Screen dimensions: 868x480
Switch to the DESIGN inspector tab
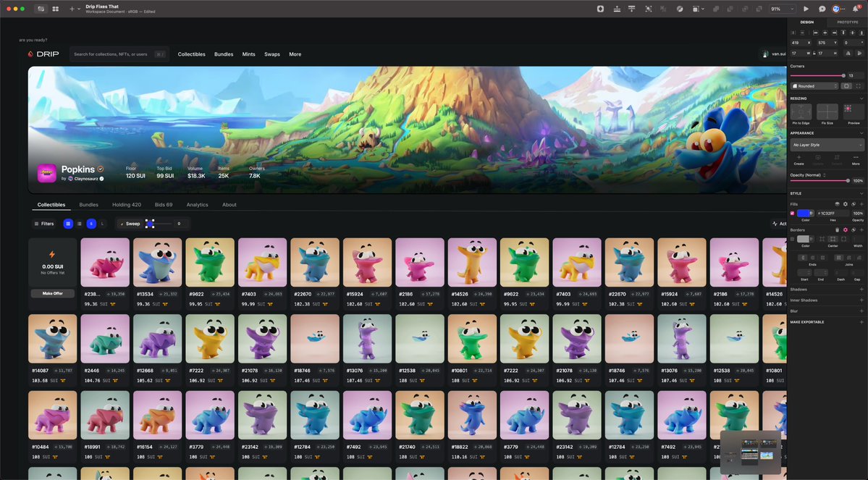pyautogui.click(x=807, y=22)
